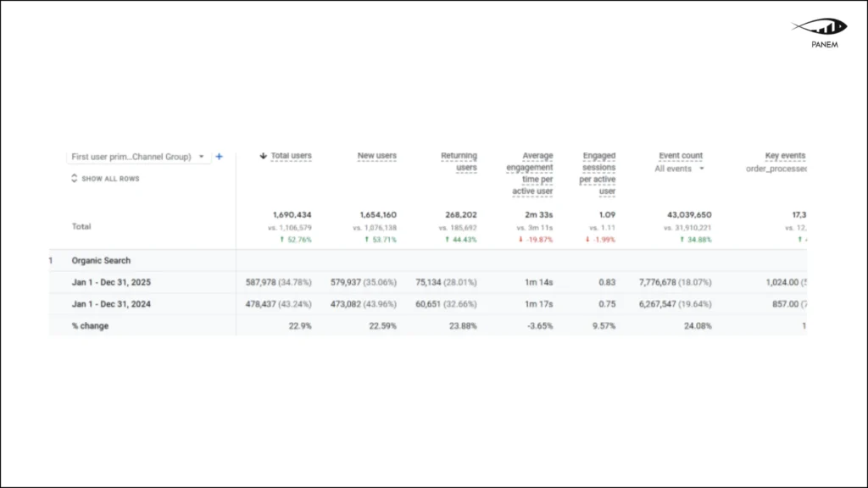This screenshot has width=868, height=488.
Task: Click the Total users sort arrow
Action: pyautogui.click(x=263, y=156)
